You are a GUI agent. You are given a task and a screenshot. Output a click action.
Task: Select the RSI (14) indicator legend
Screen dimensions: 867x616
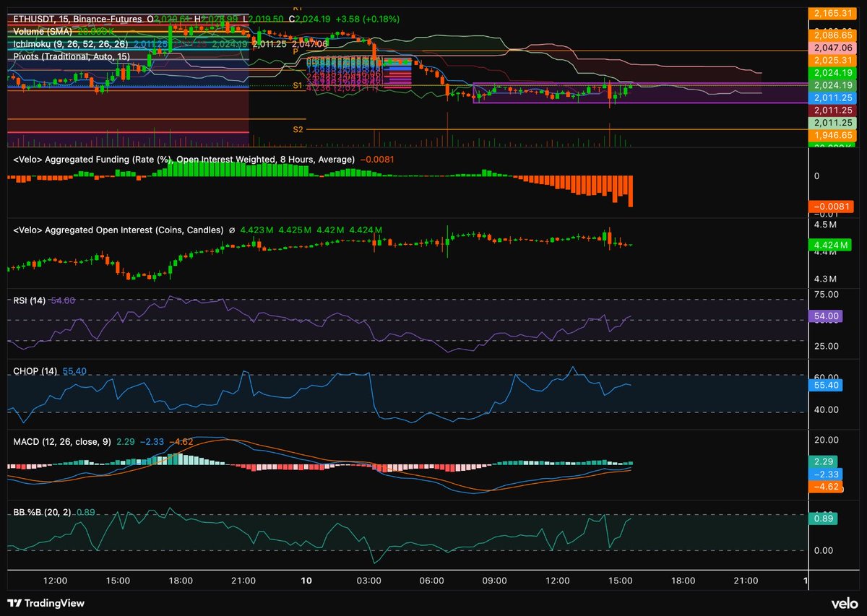tap(30, 300)
